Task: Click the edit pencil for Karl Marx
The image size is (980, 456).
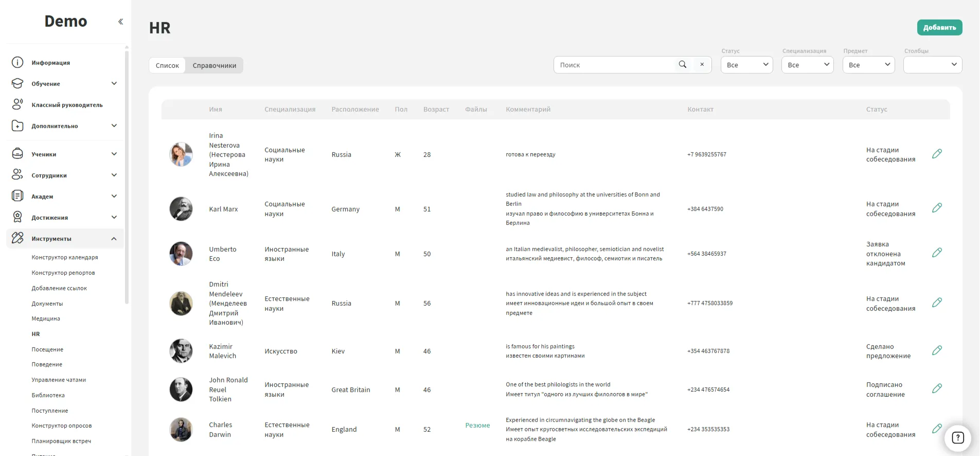Action: tap(937, 208)
